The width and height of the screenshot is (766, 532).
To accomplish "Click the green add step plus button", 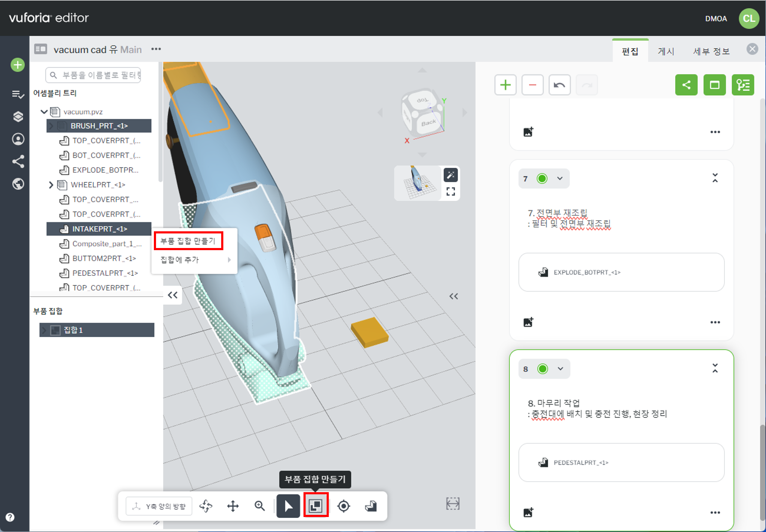I will click(x=505, y=85).
